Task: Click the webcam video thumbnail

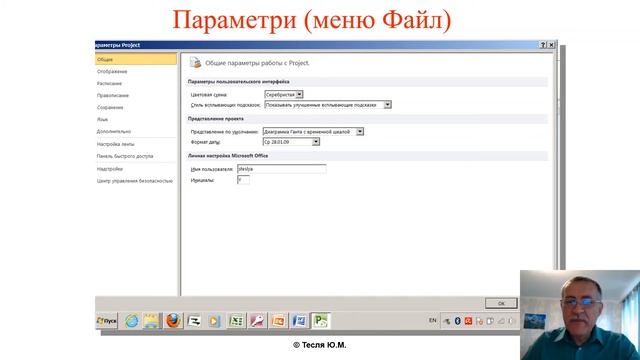Action: pos(580,315)
